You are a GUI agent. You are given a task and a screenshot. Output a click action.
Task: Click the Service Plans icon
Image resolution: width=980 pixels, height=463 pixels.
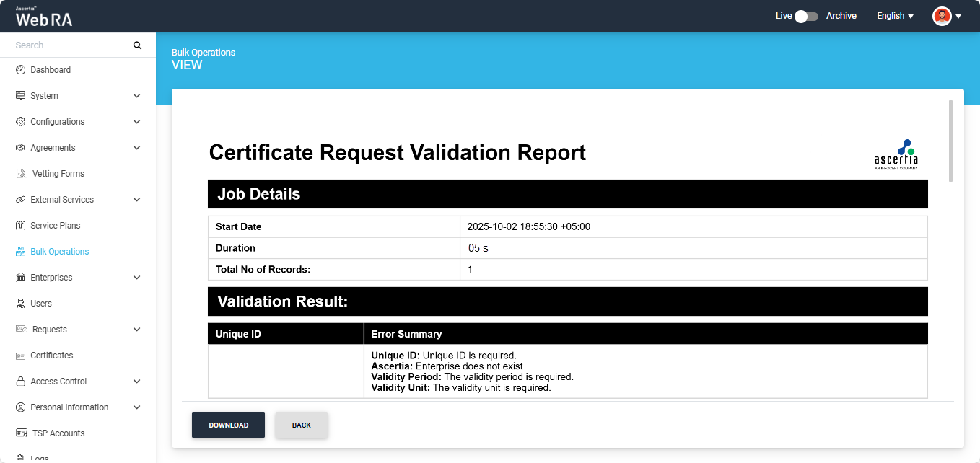(21, 226)
